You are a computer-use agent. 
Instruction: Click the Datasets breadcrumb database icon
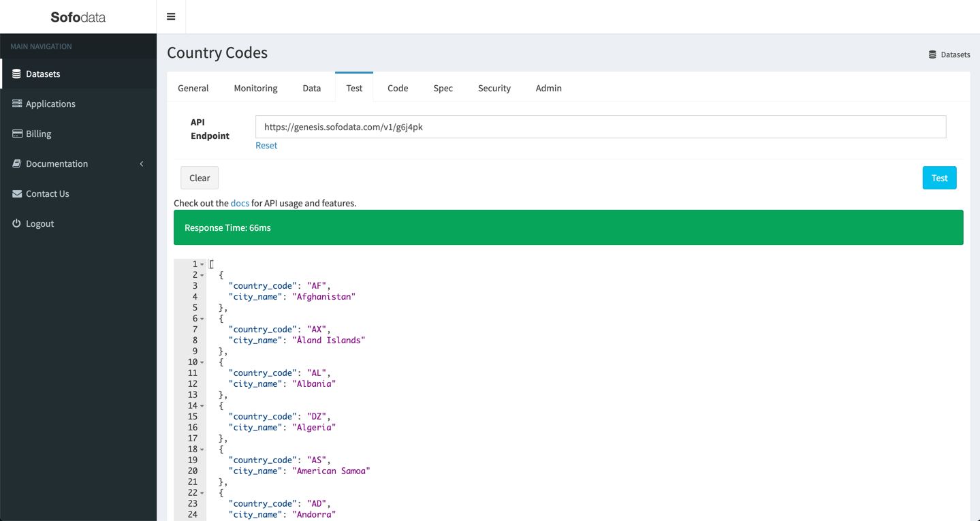[x=932, y=54]
